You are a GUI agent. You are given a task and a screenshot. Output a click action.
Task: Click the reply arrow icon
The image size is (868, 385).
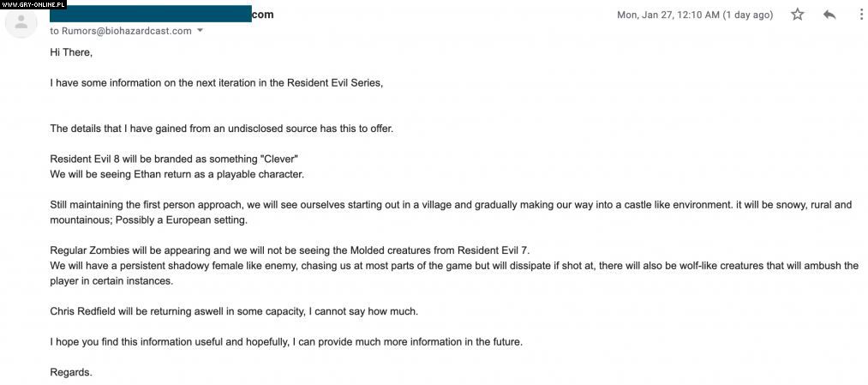click(829, 15)
